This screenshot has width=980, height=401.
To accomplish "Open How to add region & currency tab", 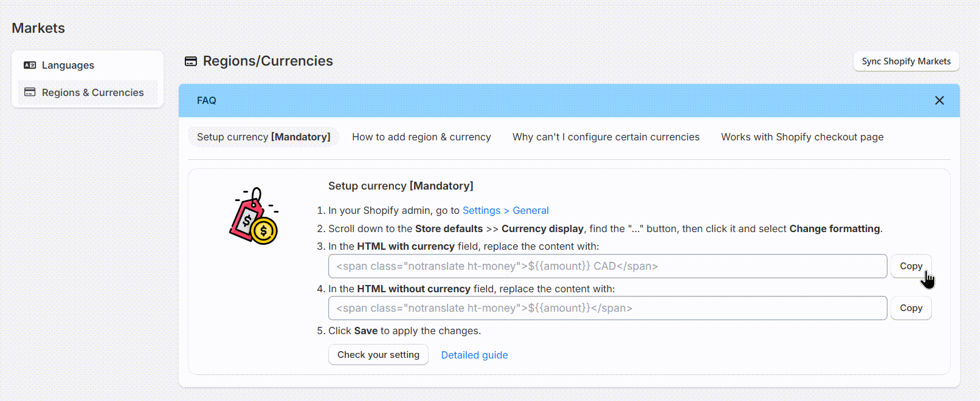I will pyautogui.click(x=421, y=137).
